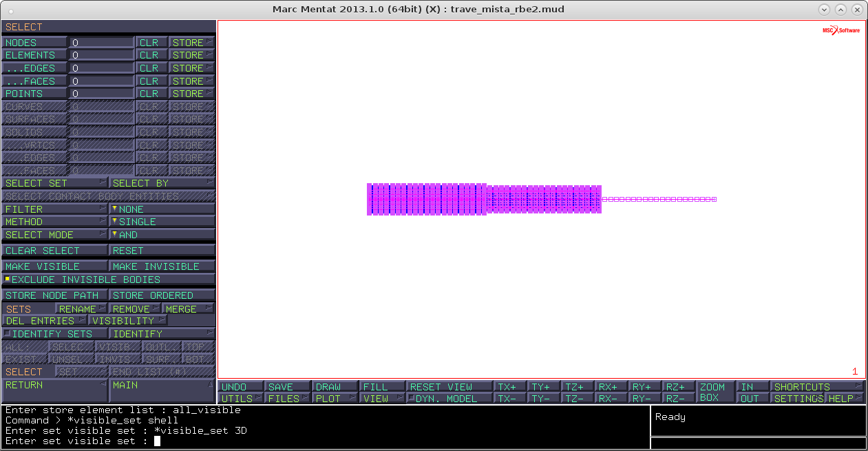Click the NODES select button
Viewport: 868px width, 451px height.
pos(34,43)
